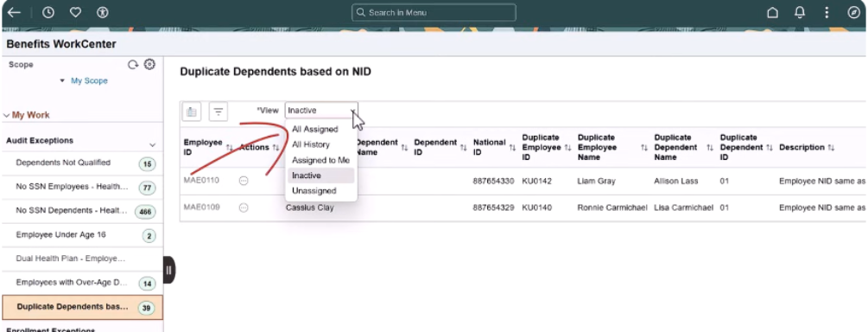The image size is (868, 332).
Task: Open No SSN Employees - Health item
Action: (83, 187)
